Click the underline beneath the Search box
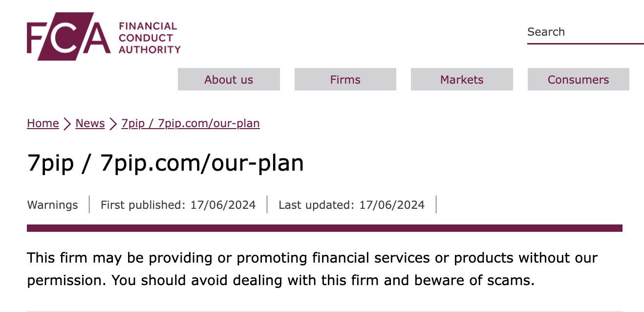Image resolution: width=644 pixels, height=312 pixels. click(x=585, y=44)
